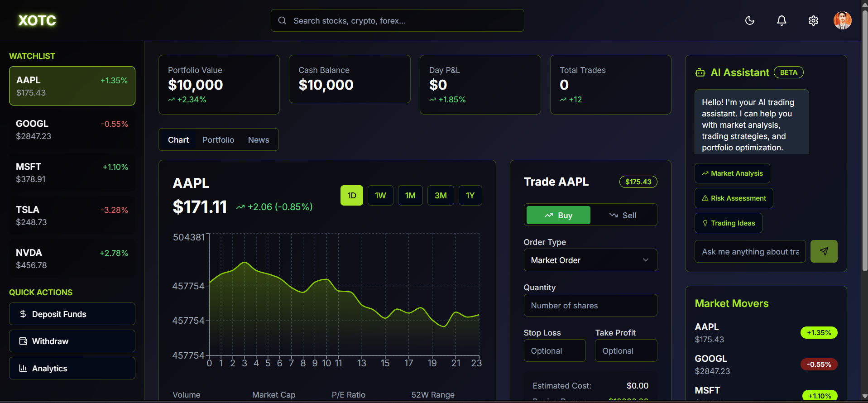Focus the Take Profit optional field
Image resolution: width=868 pixels, height=403 pixels.
(x=626, y=350)
